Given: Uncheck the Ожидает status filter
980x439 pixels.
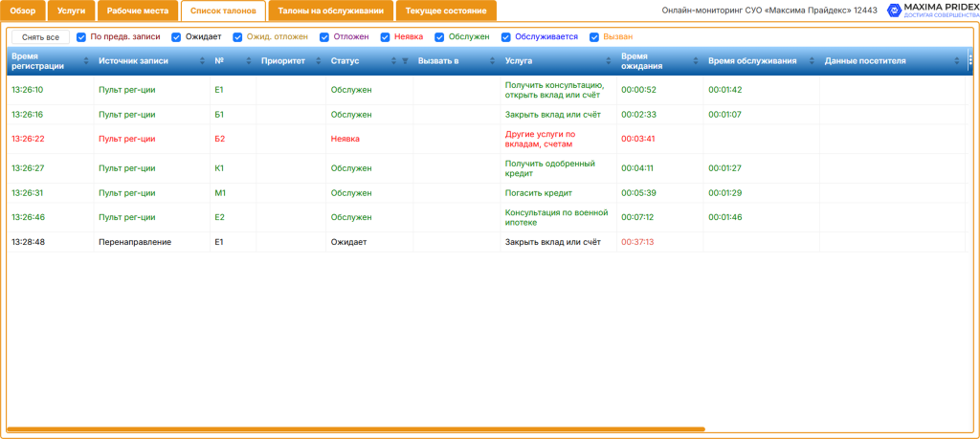Looking at the screenshot, I should click(176, 37).
